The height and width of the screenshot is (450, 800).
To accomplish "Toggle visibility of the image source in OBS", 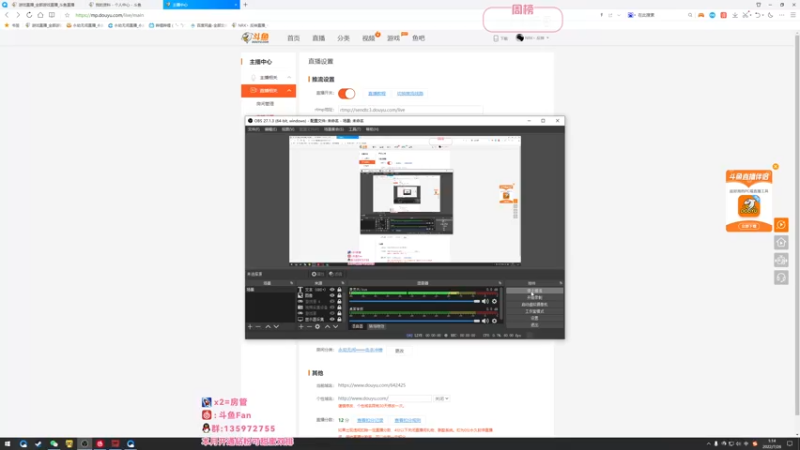I will point(332,295).
